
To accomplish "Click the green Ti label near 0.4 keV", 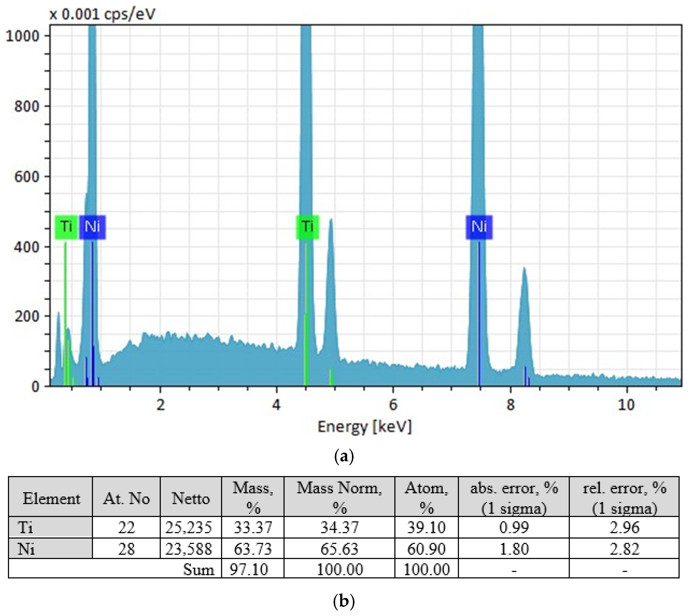I will tap(66, 227).
